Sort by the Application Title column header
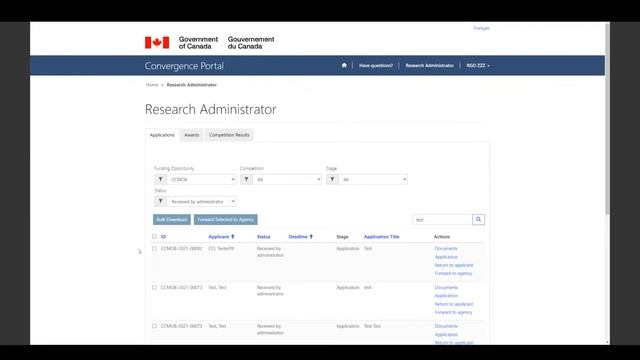640x360 pixels. point(382,237)
